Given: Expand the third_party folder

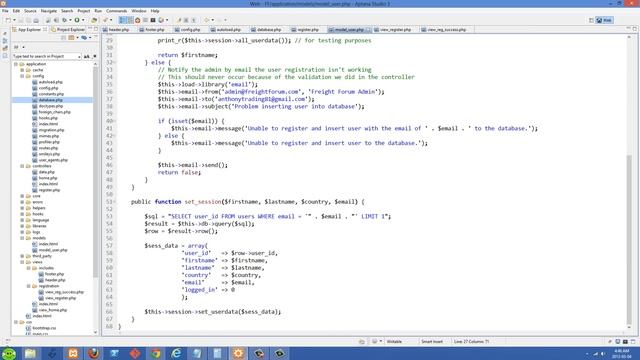Looking at the screenshot, I should 22,256.
